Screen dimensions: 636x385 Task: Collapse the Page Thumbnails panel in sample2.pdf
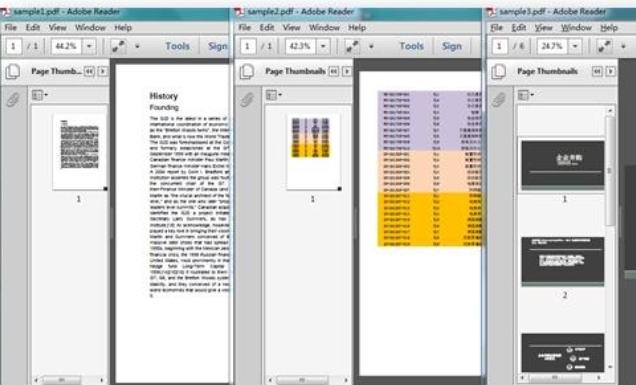tap(334, 71)
